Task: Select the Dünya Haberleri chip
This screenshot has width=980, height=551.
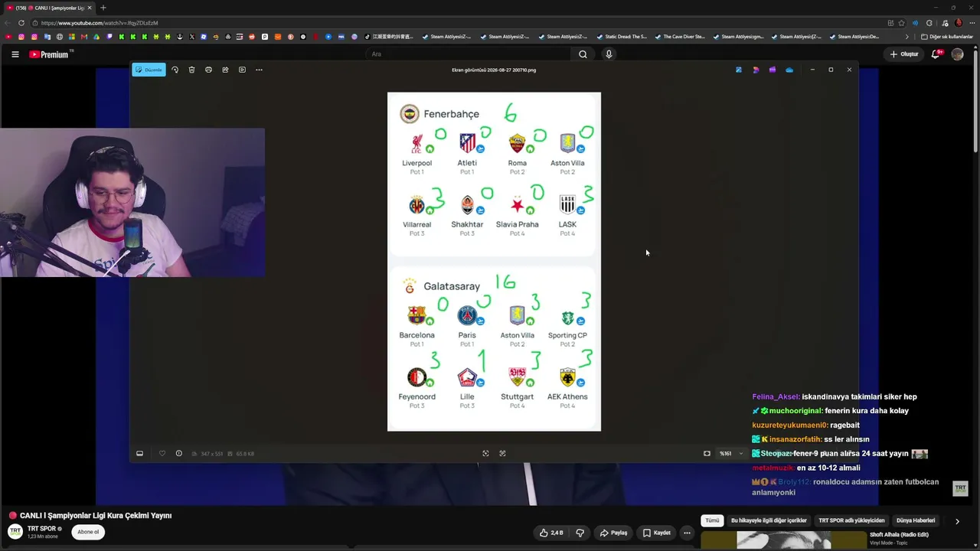Action: point(916,520)
